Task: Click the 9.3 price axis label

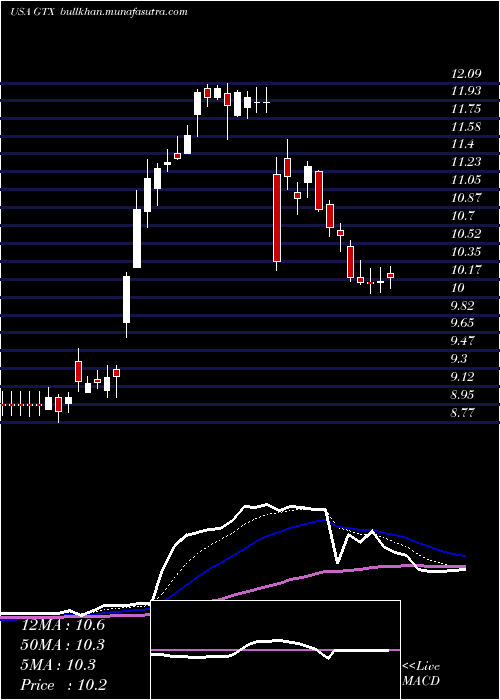Action: (459, 358)
